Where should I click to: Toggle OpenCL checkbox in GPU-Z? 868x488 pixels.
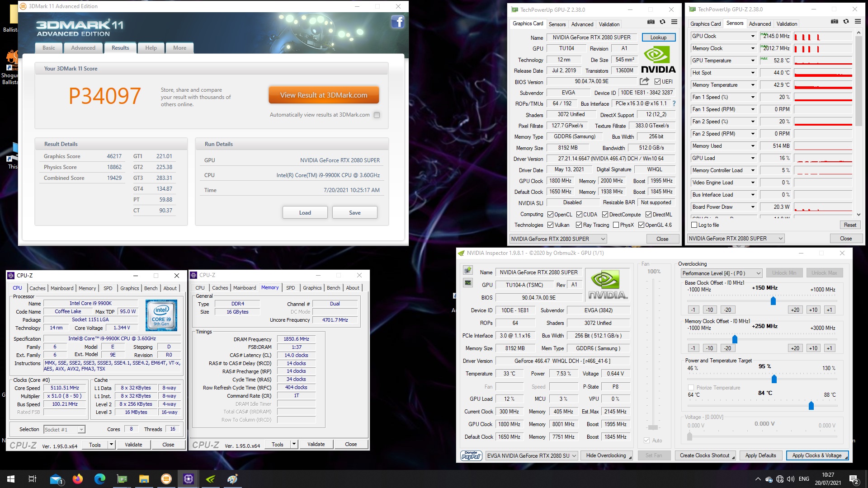[550, 215]
